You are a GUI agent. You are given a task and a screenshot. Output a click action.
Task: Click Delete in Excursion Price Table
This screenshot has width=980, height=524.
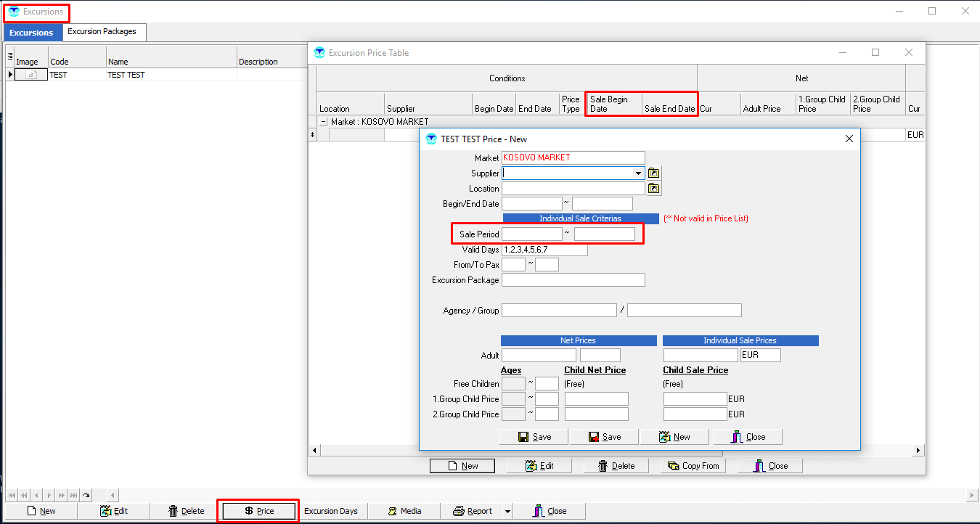pyautogui.click(x=616, y=466)
